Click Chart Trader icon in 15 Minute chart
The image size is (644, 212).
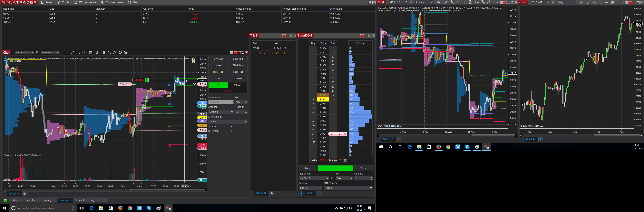click(x=103, y=53)
